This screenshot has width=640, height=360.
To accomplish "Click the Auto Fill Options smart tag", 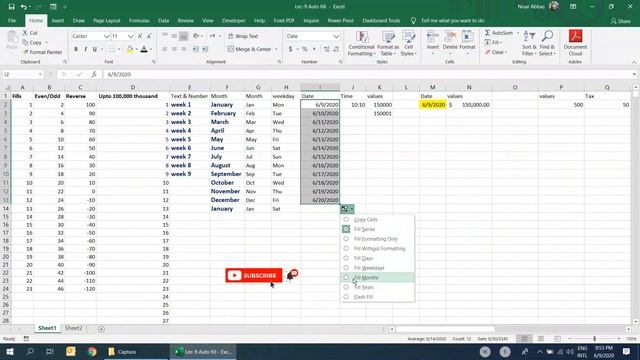I will (347, 209).
